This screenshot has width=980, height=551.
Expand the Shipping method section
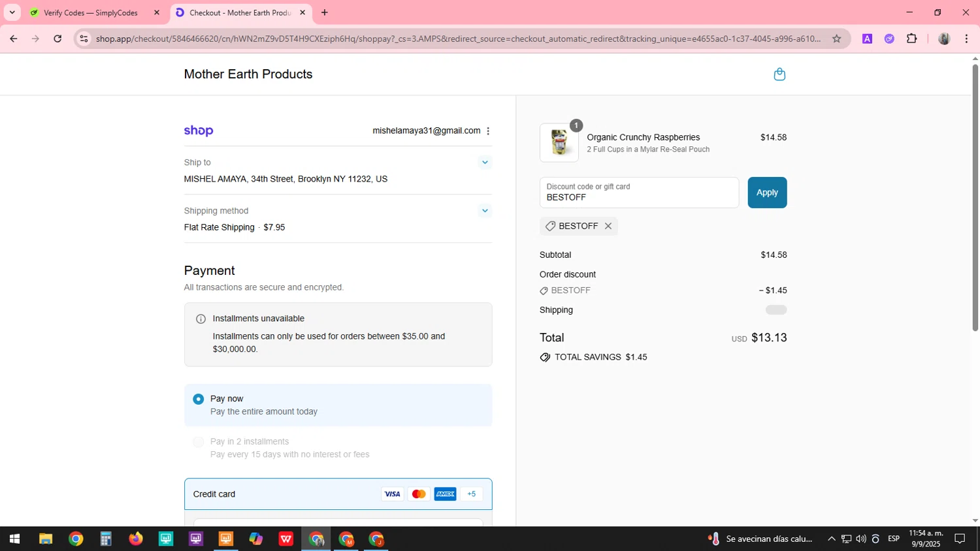[485, 211]
